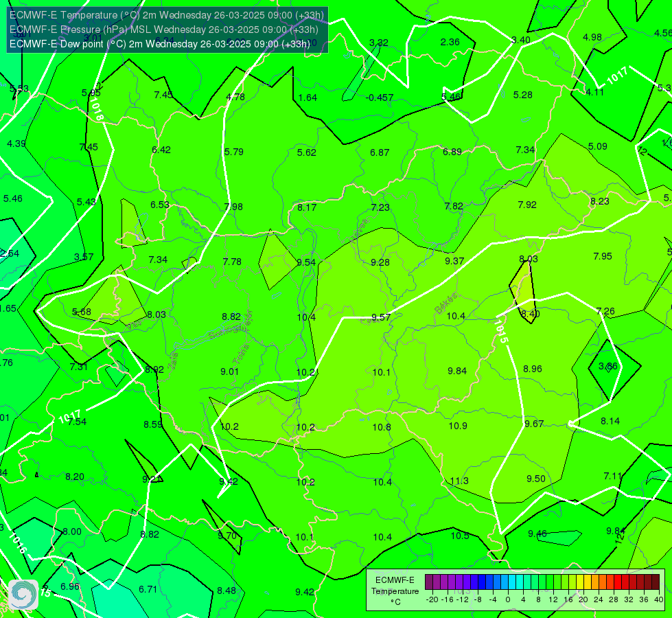
Task: Click the 6.71 temperature value
Action: pyautogui.click(x=148, y=589)
